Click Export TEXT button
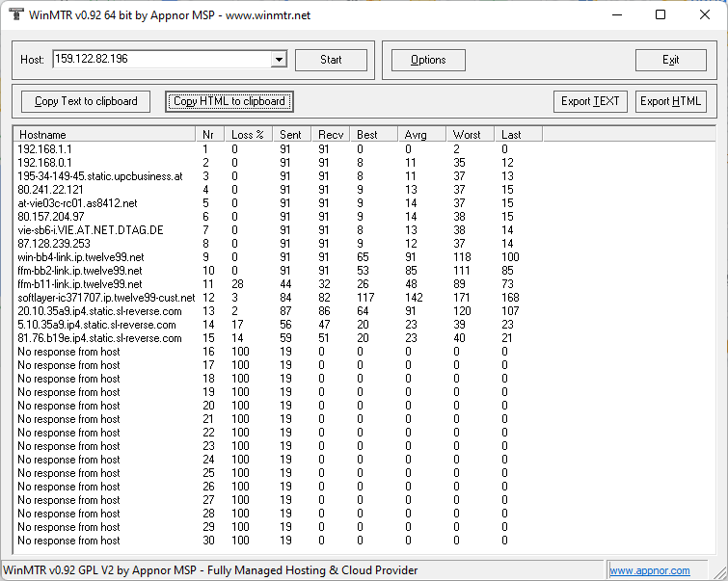 point(590,101)
